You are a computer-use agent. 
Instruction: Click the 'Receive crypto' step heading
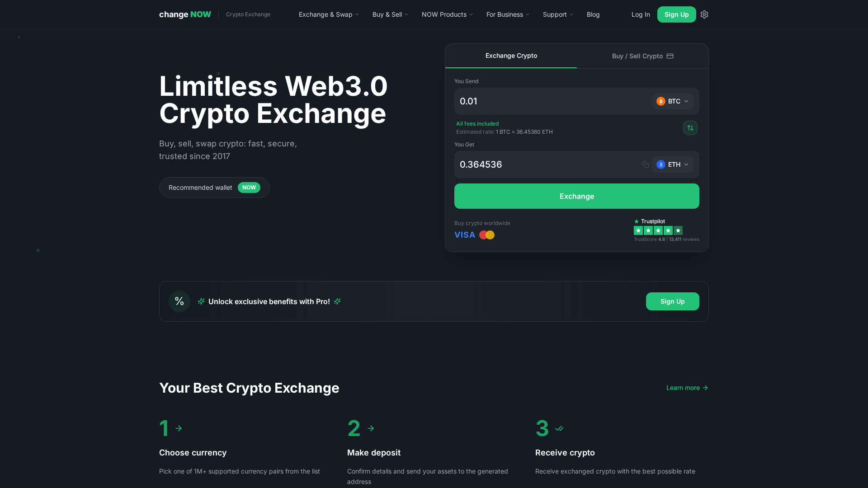[565, 453]
